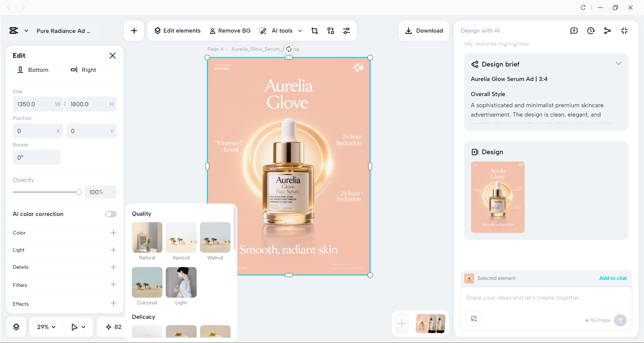Apply the Coconut filter

click(x=147, y=283)
